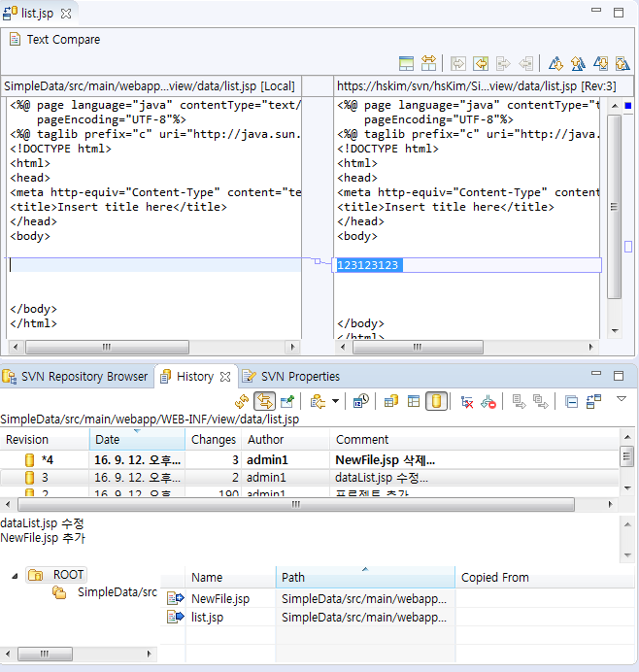
Task: Sort history by the Date column
Action: pyautogui.click(x=137, y=439)
